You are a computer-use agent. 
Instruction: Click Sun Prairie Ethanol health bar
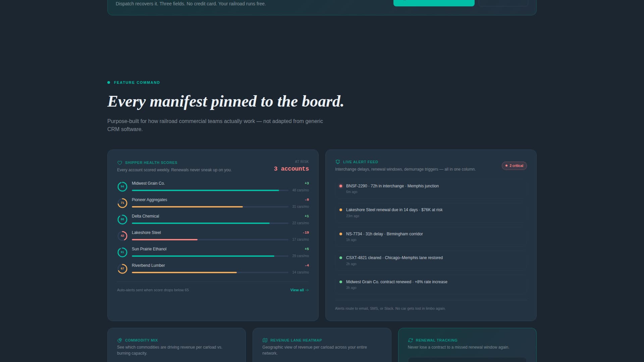tap(210, 256)
